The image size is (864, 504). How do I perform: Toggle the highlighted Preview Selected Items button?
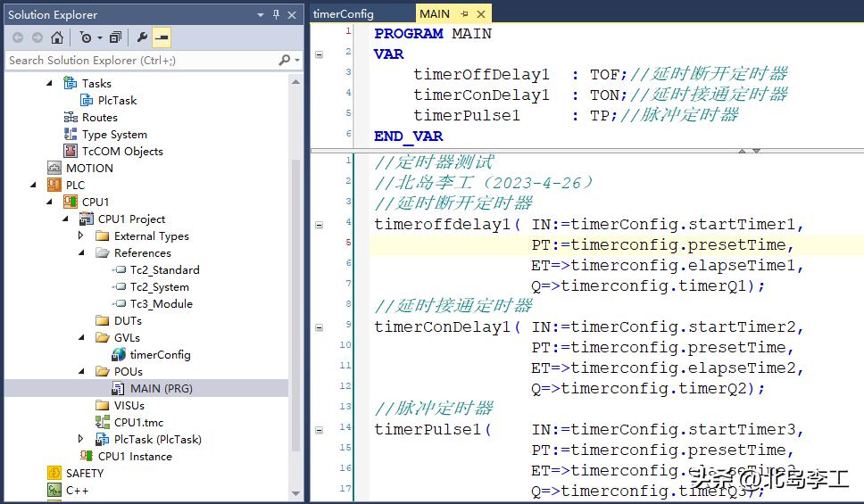pos(162,37)
